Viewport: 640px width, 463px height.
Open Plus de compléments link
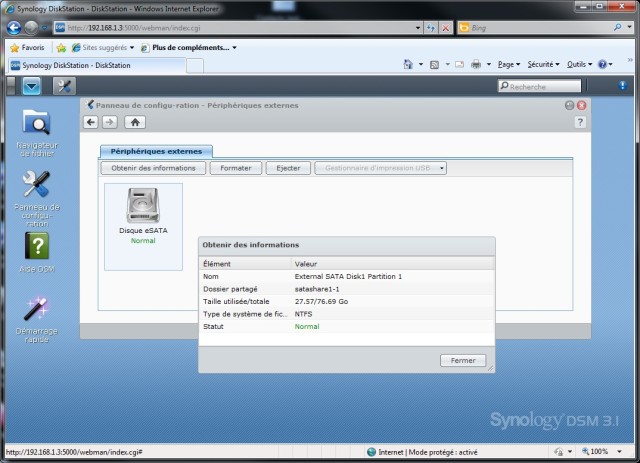point(189,48)
